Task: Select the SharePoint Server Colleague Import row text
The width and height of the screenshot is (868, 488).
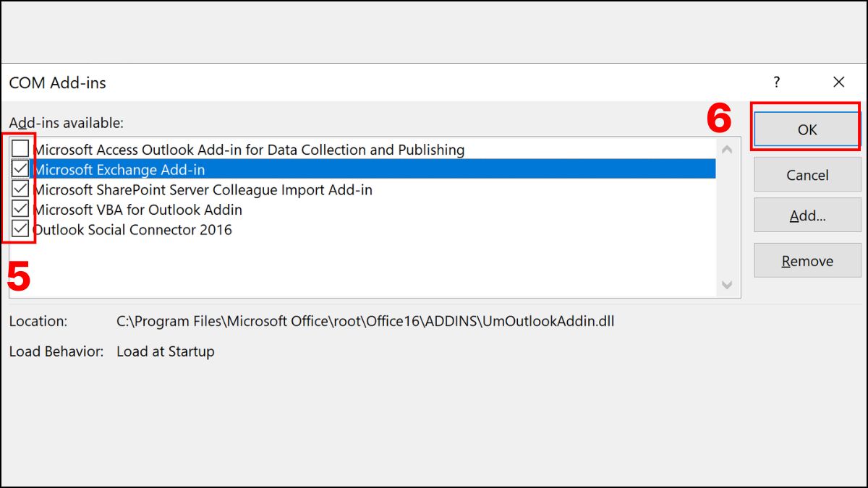Action: click(x=203, y=189)
